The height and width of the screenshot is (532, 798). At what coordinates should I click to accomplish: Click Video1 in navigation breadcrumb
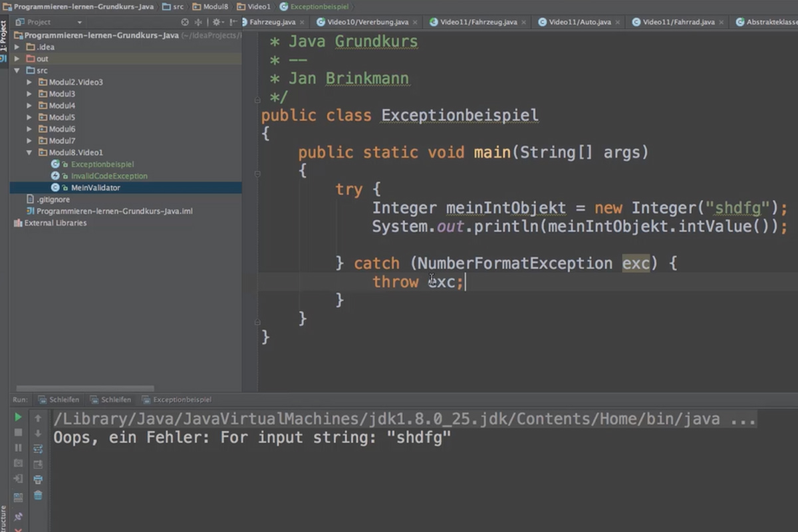click(254, 7)
